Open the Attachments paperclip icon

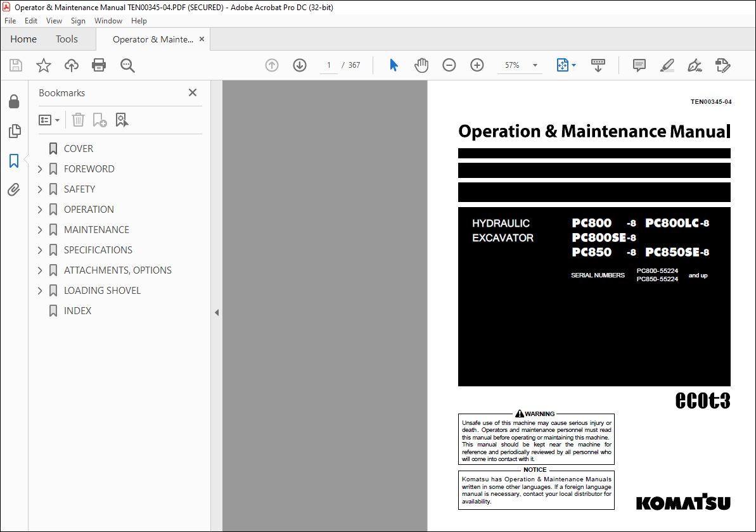click(14, 189)
